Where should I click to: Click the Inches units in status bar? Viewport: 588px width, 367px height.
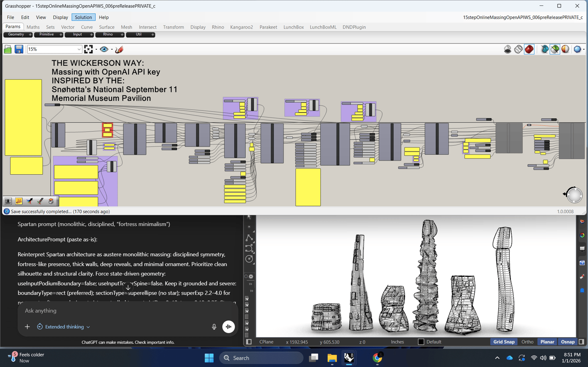397,342
